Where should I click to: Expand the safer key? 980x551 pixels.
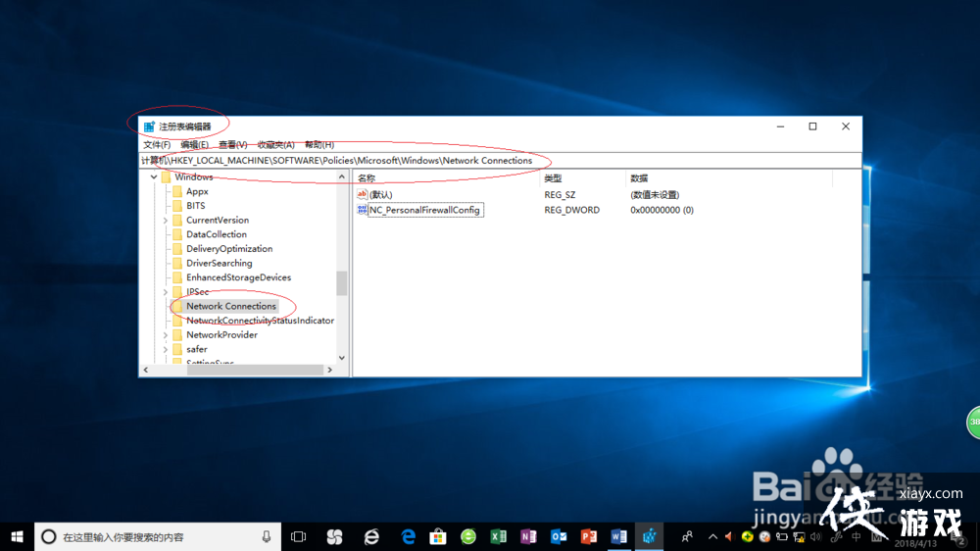tap(166, 350)
